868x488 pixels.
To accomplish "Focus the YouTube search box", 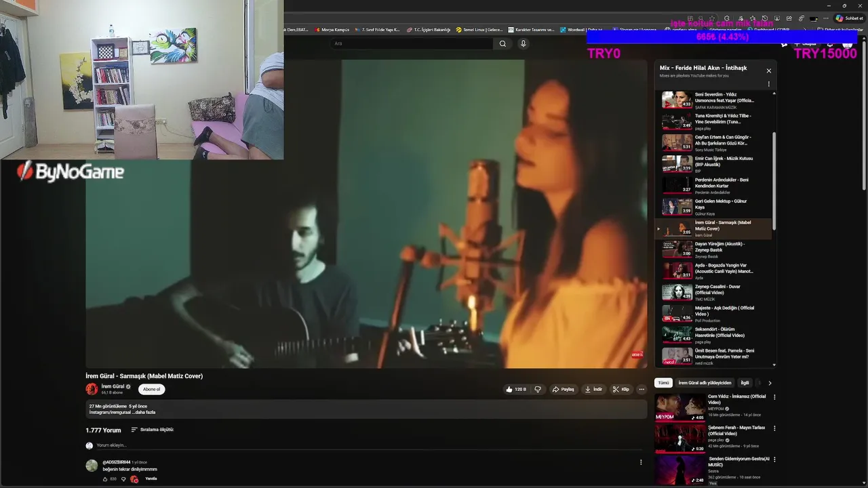I will point(412,43).
